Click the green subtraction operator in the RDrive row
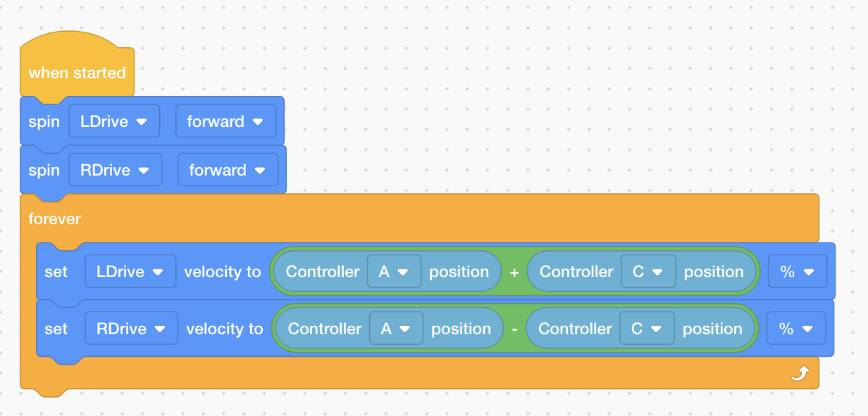The image size is (868, 416). click(515, 328)
